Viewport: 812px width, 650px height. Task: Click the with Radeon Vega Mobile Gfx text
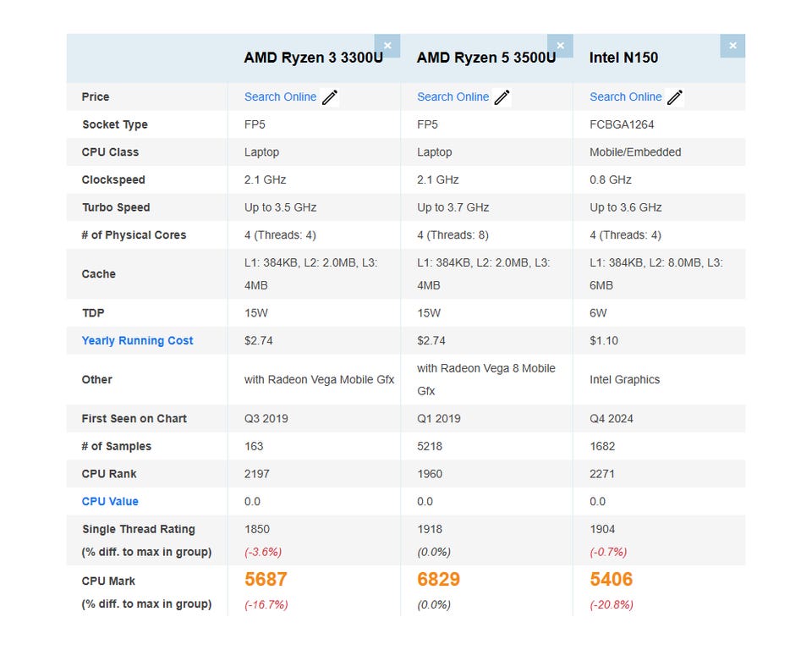319,379
